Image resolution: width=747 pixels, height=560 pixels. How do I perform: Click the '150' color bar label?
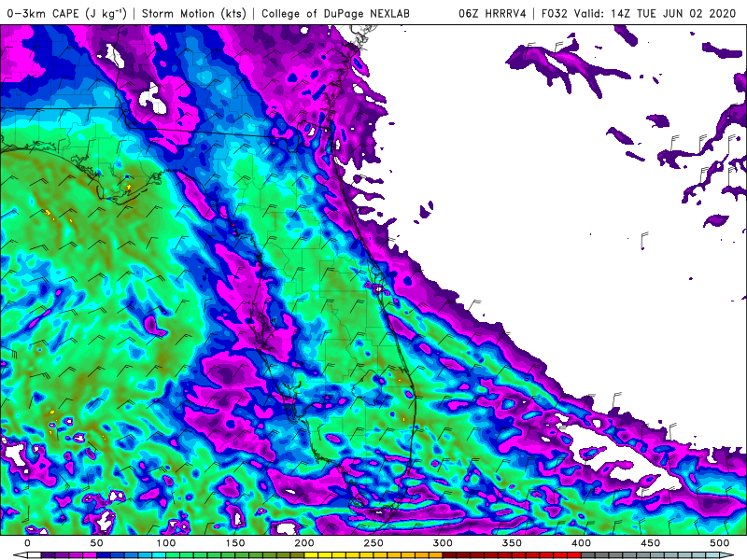(x=235, y=543)
